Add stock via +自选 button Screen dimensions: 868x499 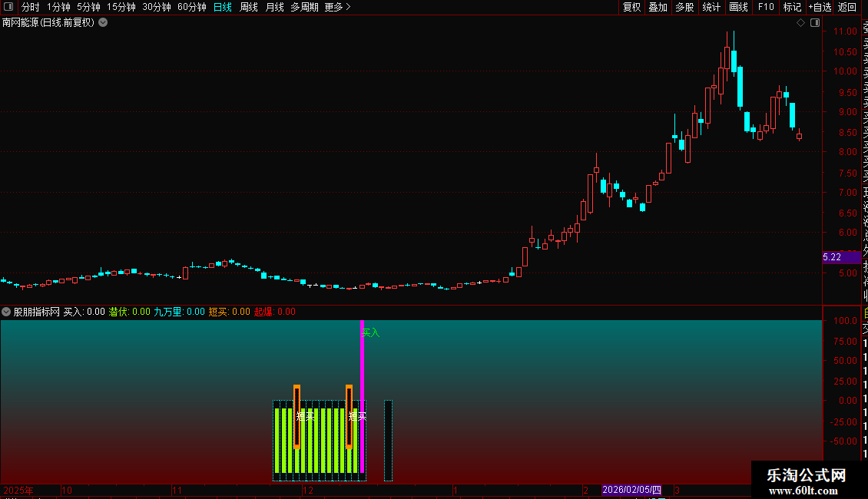tap(820, 7)
